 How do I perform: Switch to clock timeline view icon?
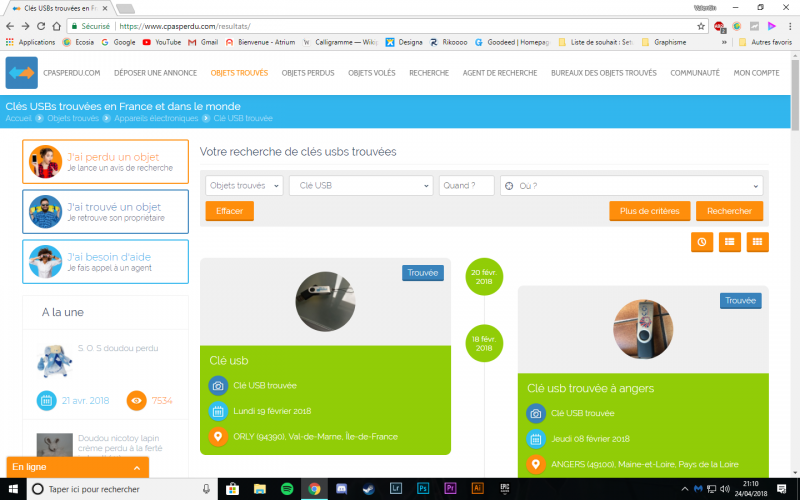[x=702, y=242]
